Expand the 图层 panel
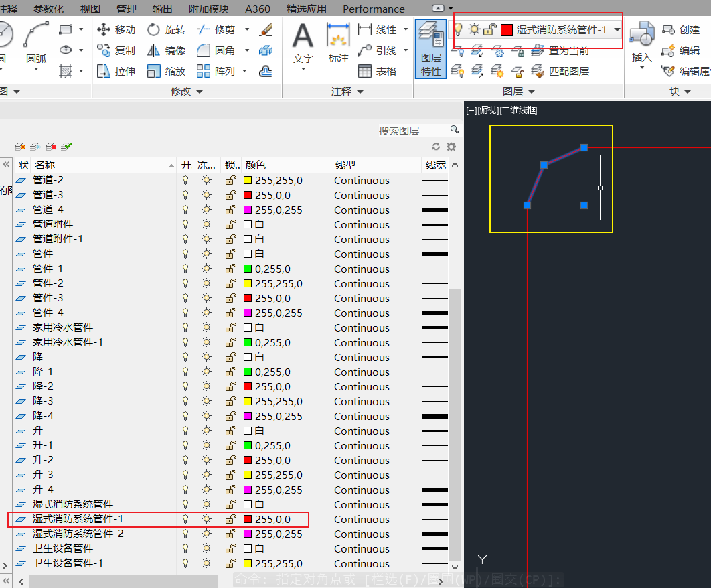This screenshot has height=588, width=711. (x=519, y=92)
